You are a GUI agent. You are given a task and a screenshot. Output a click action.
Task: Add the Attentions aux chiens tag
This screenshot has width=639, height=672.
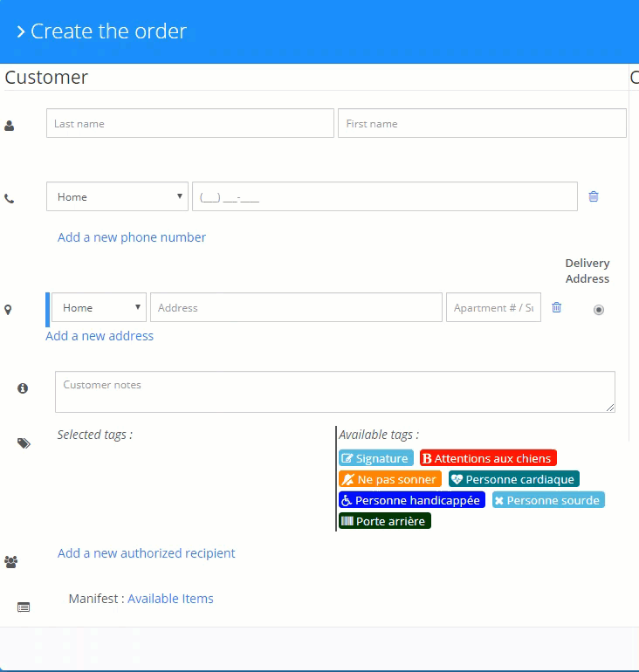tap(488, 458)
